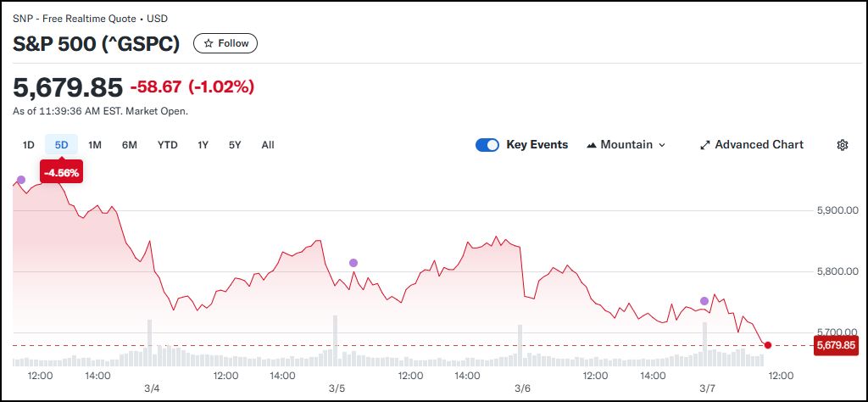The height and width of the screenshot is (402, 868).
Task: Click the As of 11:39:36 AM EST status line
Action: [100, 111]
